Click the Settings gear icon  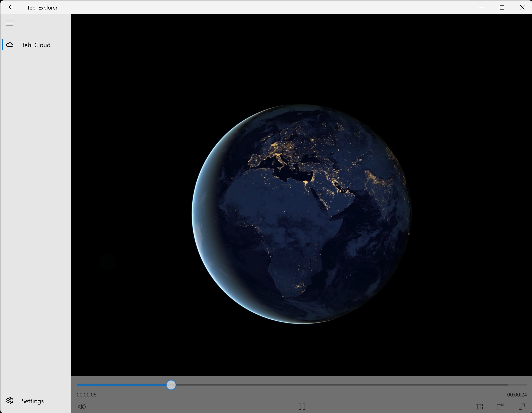pyautogui.click(x=10, y=401)
